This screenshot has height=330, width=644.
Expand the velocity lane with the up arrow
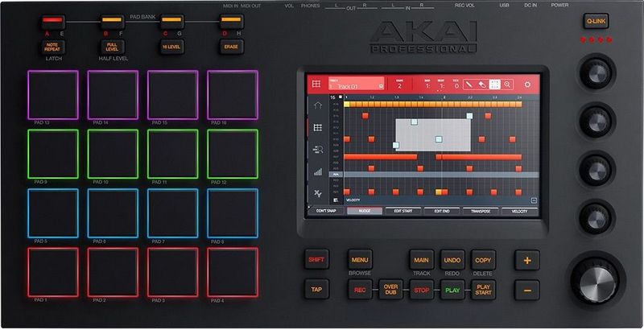pyautogui.click(x=534, y=200)
